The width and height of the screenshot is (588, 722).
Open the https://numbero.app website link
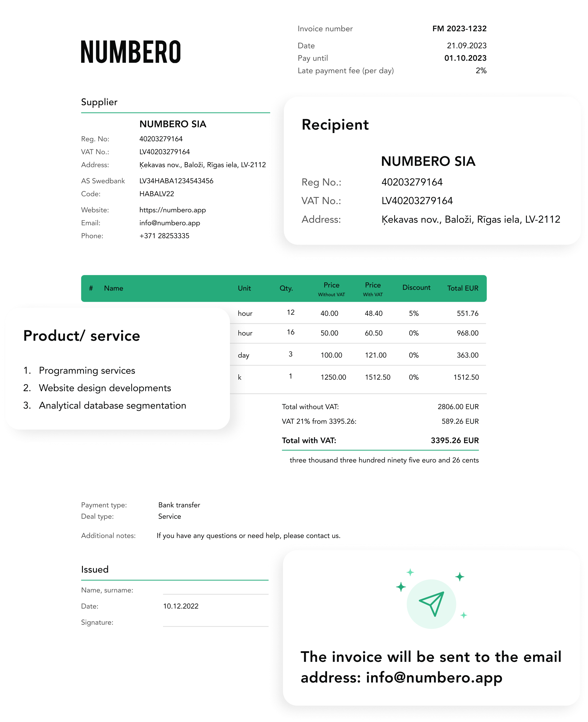[x=172, y=210]
